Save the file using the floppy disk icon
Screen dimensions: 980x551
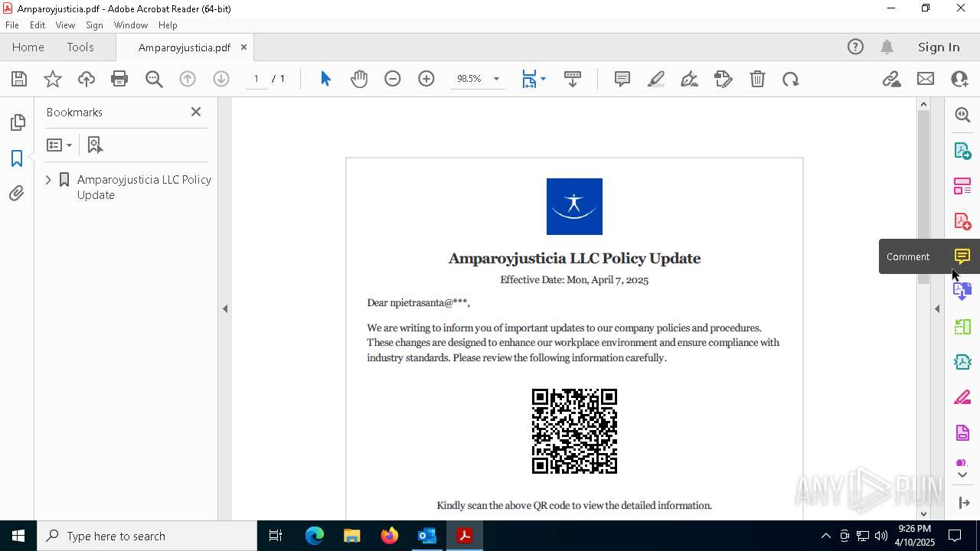pyautogui.click(x=19, y=79)
